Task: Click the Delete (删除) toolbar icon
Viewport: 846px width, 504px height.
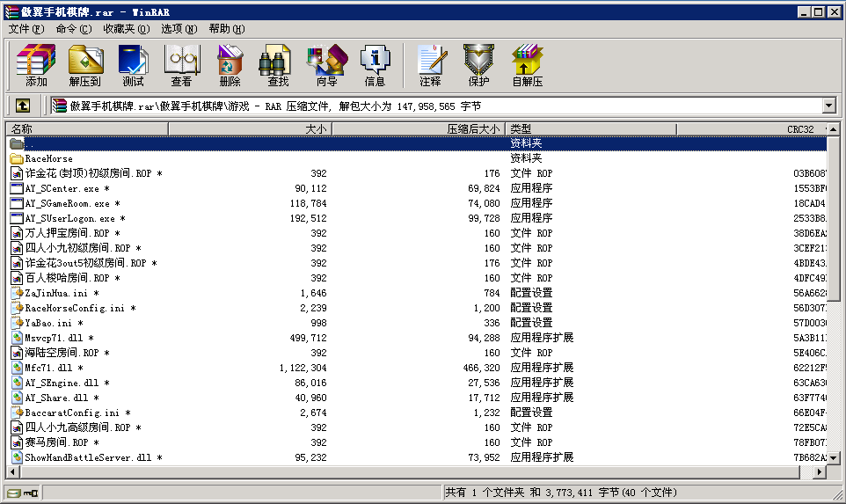Action: 230,66
